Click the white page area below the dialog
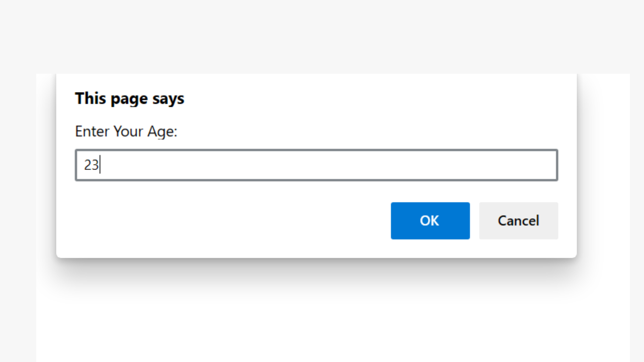The image size is (644, 362). tap(322, 322)
